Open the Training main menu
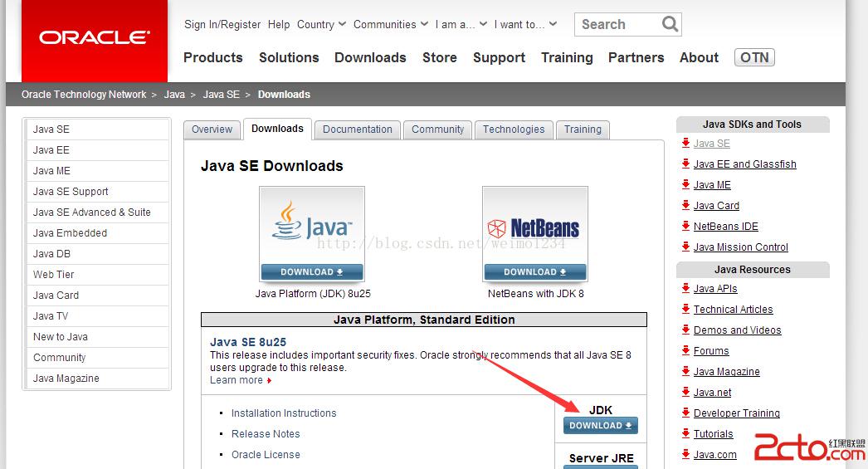This screenshot has height=469, width=868. click(x=567, y=57)
